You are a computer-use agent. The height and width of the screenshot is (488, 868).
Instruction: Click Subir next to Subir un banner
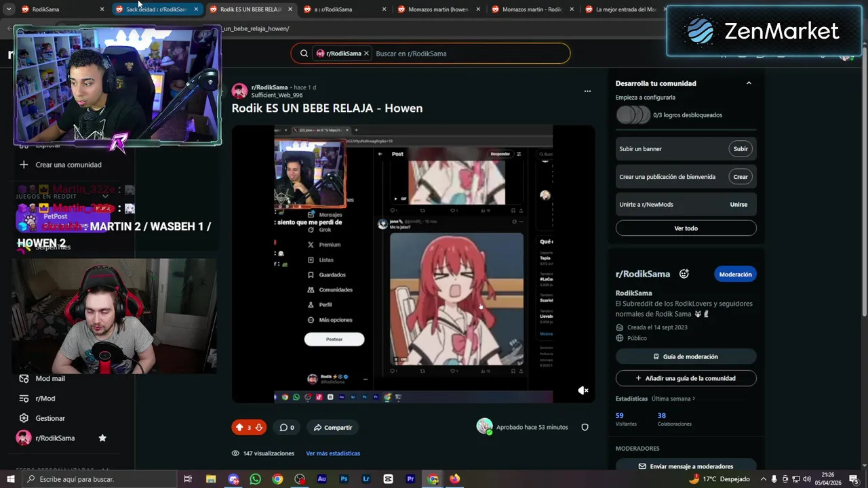741,149
